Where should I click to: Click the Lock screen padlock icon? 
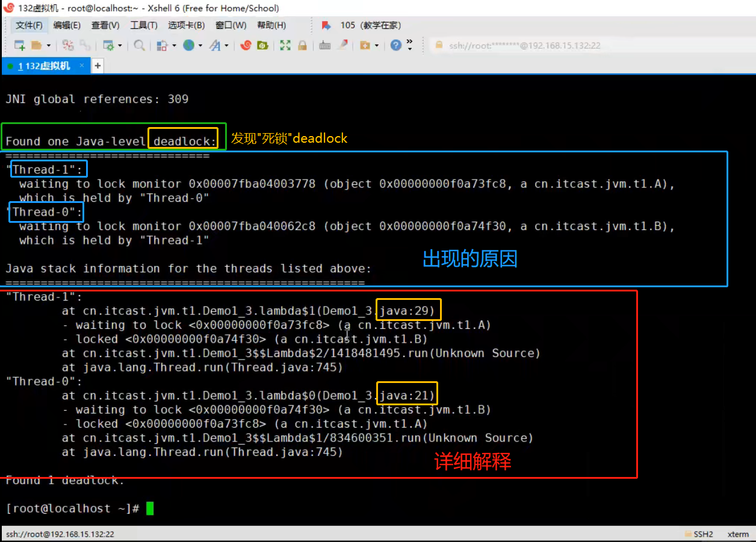[302, 45]
